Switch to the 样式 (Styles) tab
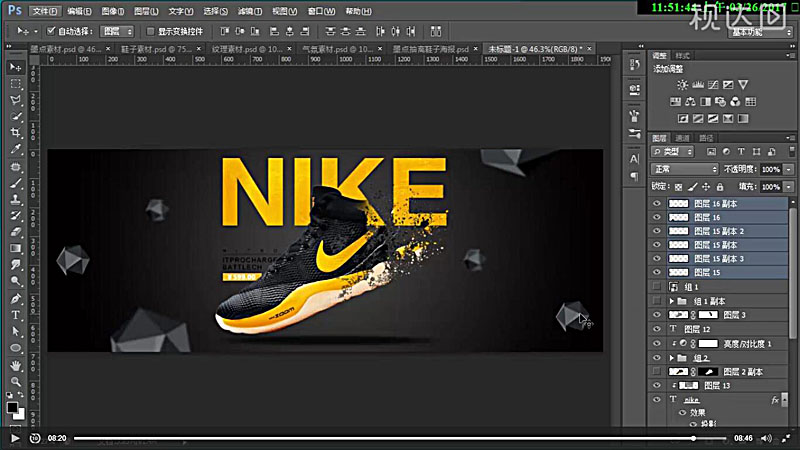Image resolution: width=800 pixels, height=450 pixels. coord(682,56)
